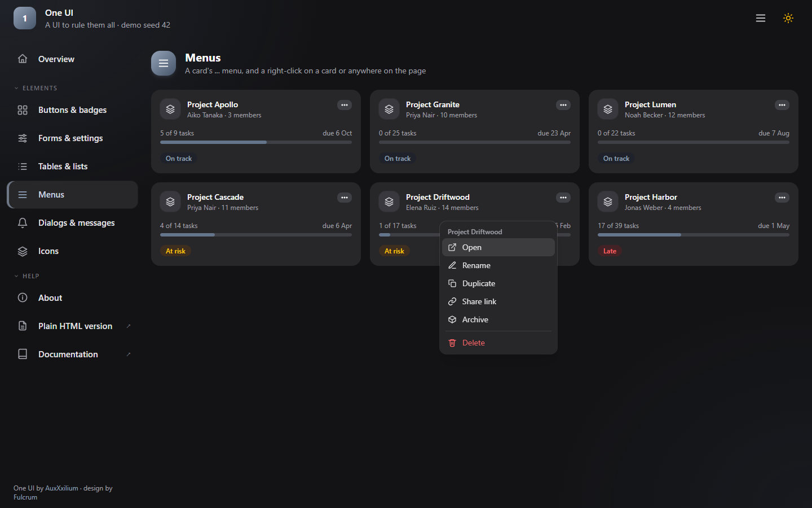Click the Project Apollo layers icon

[x=170, y=110]
